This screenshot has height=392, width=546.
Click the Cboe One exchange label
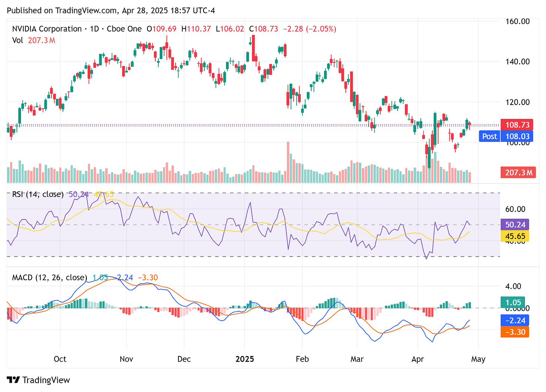coord(124,29)
